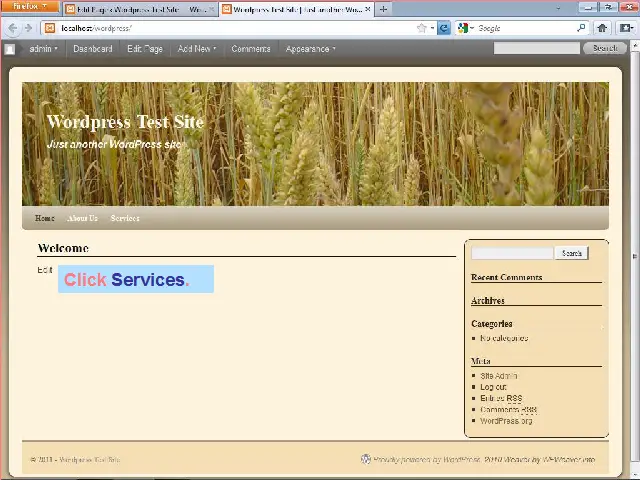
Task: Click the admin bar Search button
Action: tap(605, 48)
